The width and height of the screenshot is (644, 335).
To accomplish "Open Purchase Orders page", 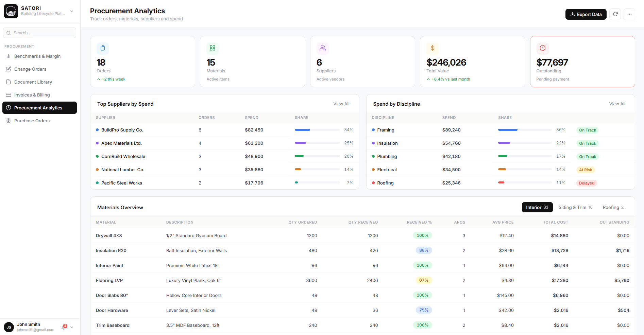I will (39, 121).
